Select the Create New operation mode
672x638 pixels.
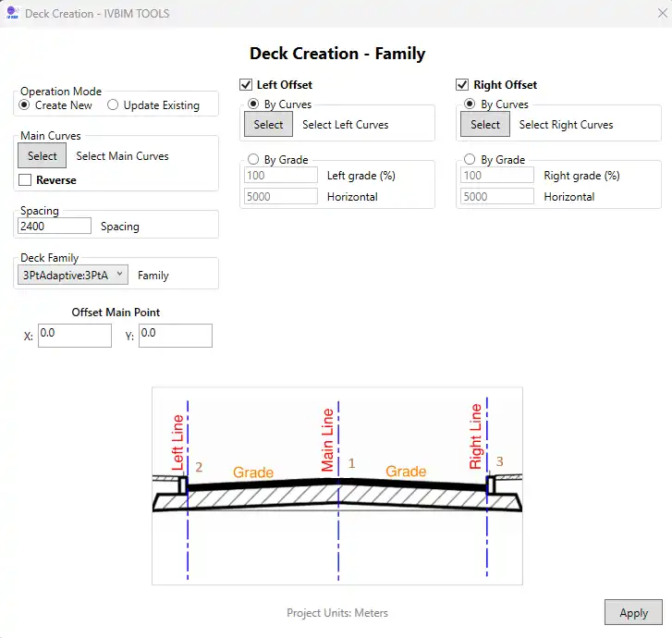click(25, 105)
